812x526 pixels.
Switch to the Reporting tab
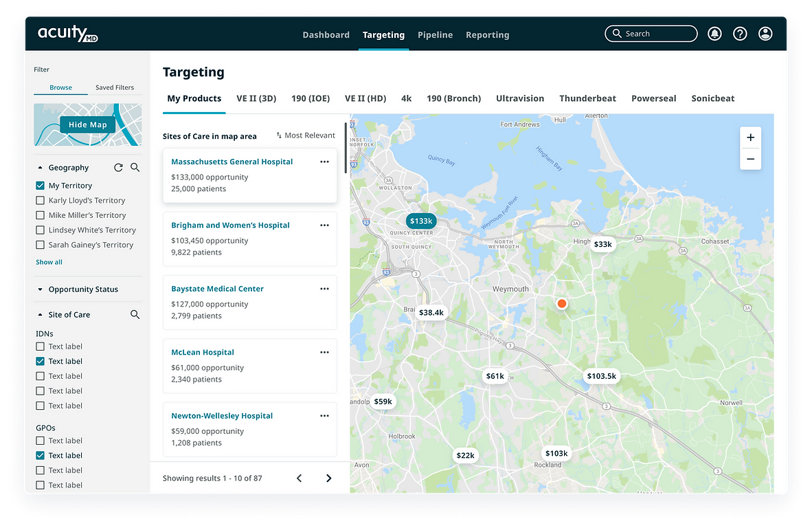pyautogui.click(x=487, y=34)
